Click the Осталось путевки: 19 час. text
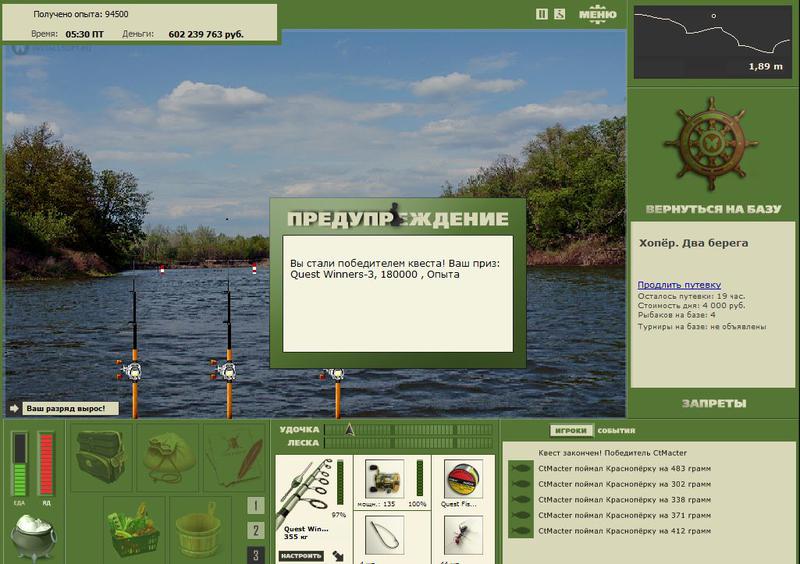 point(691,296)
